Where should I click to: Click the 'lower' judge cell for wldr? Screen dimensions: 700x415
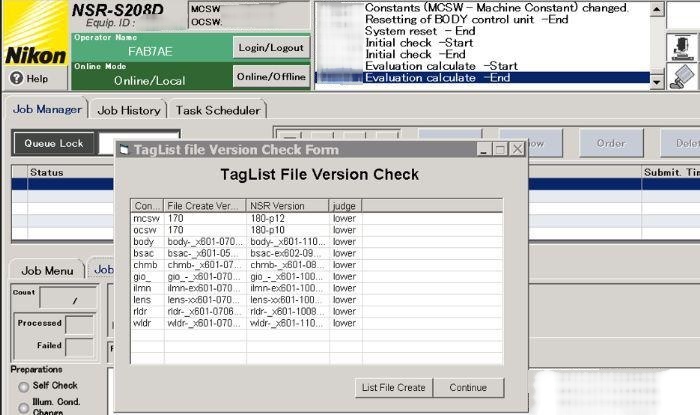point(344,323)
